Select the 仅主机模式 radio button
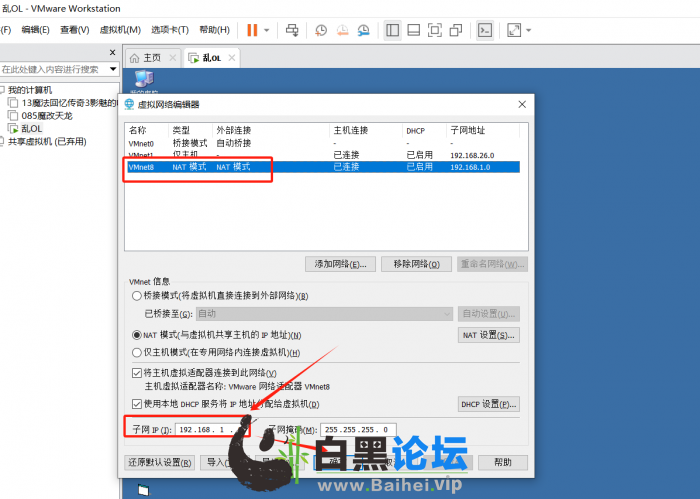 137,353
